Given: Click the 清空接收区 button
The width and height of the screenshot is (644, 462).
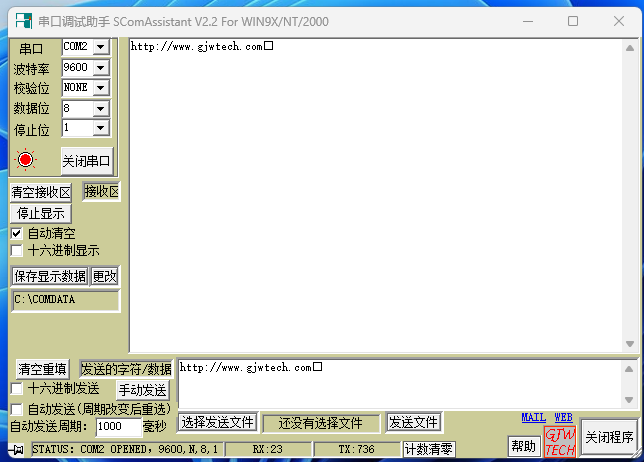Looking at the screenshot, I should (41, 192).
